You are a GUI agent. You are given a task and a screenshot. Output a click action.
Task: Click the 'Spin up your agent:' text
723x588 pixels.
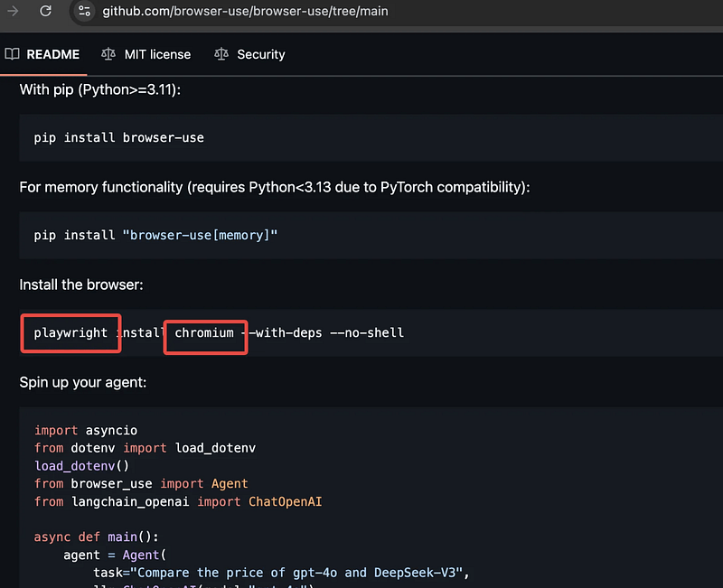(x=83, y=382)
